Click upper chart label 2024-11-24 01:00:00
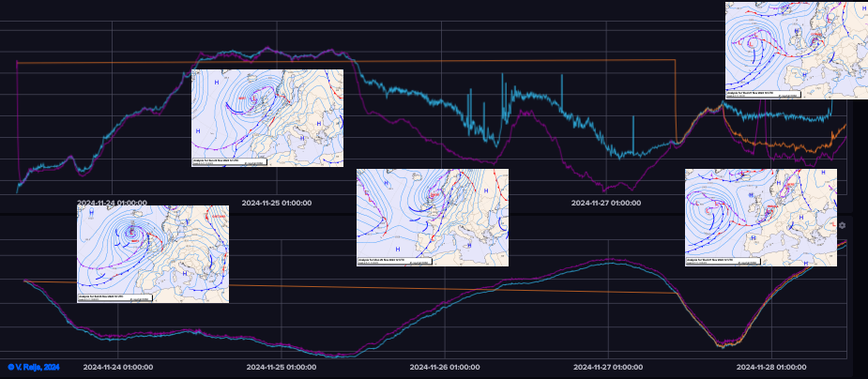Viewport: 868px width, 379px height. [112, 203]
